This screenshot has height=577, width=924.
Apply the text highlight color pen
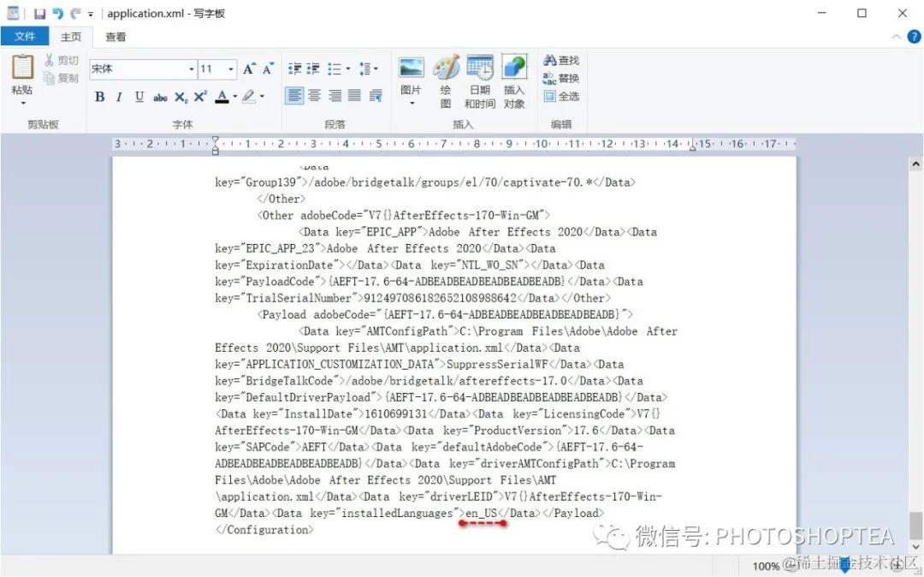pos(249,97)
